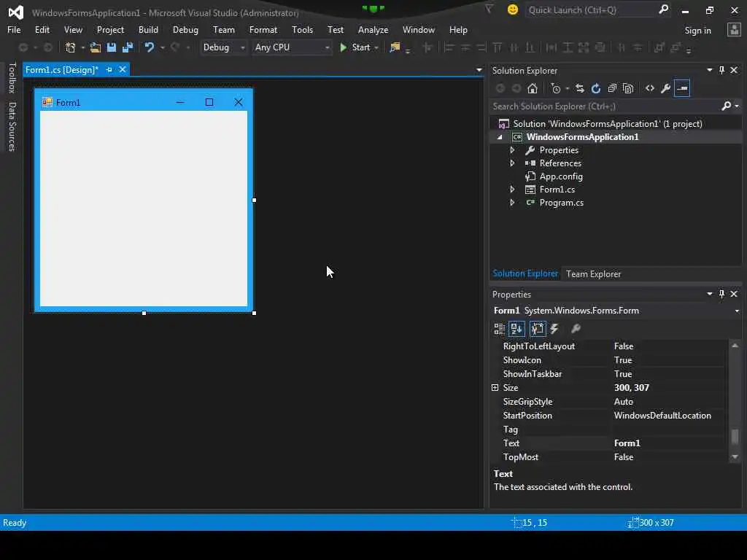Click the Solution Explorer search magnifier icon
The height and width of the screenshot is (560, 747).
[x=727, y=106]
